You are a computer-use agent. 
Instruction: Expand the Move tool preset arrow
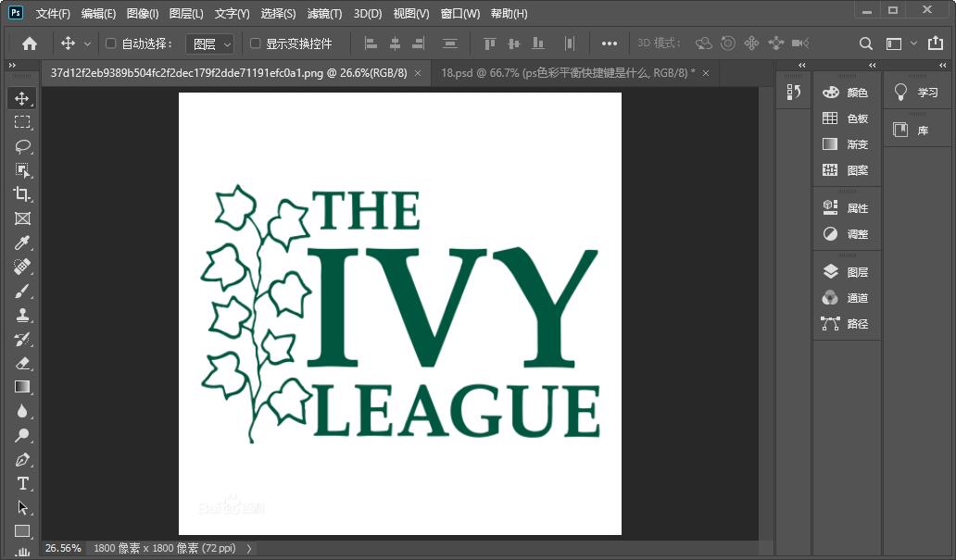click(x=87, y=44)
